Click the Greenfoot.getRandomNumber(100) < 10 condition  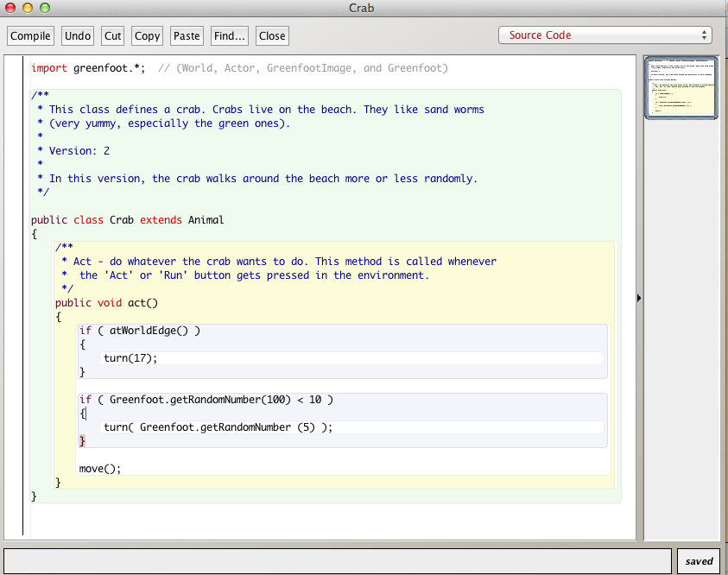point(215,400)
